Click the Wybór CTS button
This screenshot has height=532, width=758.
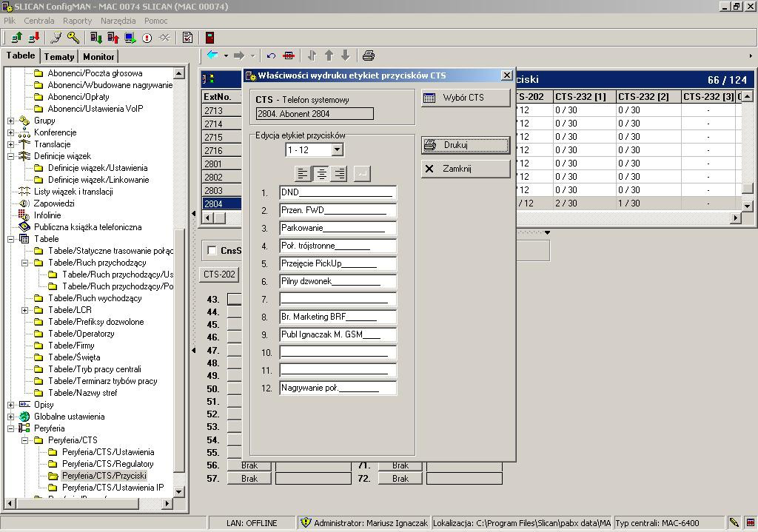click(466, 98)
